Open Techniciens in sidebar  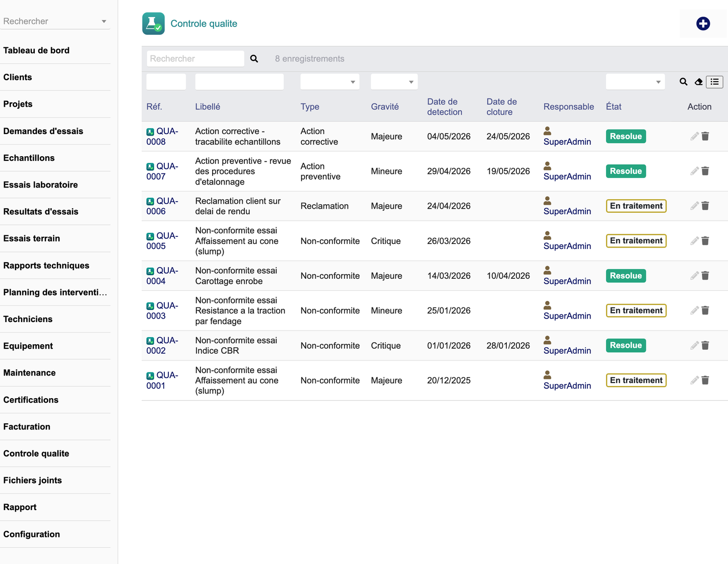coord(28,319)
